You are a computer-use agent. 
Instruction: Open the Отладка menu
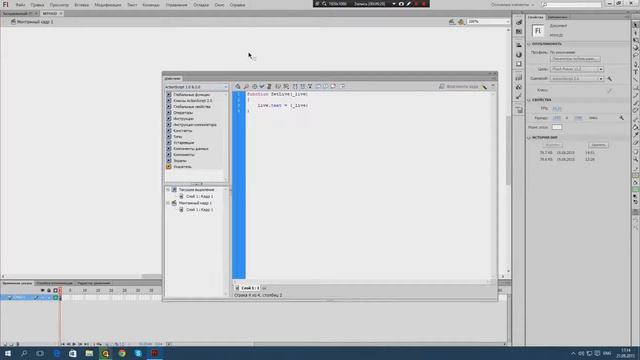tap(201, 5)
